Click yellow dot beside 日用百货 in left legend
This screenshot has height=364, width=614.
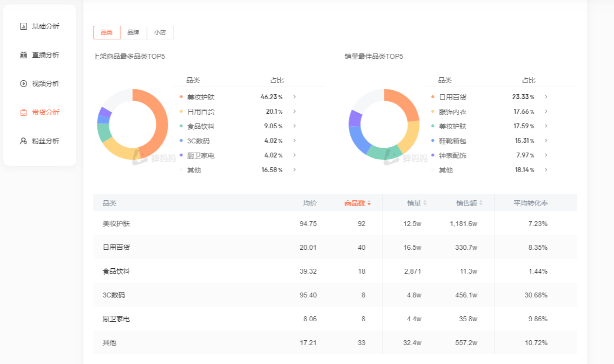tap(181, 112)
